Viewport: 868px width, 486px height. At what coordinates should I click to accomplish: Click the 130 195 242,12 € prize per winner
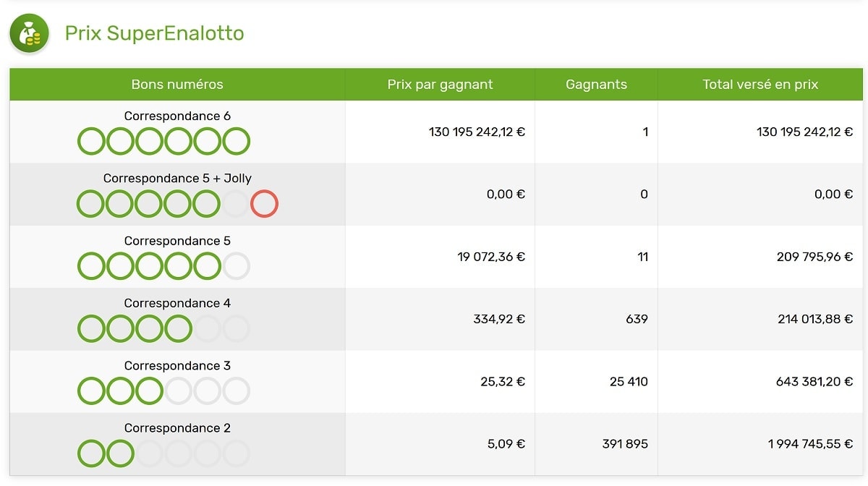pyautogui.click(x=477, y=132)
